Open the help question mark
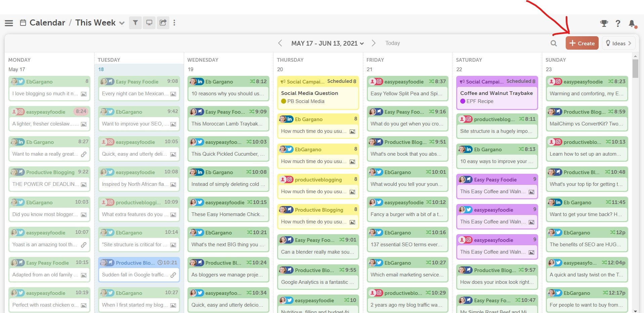This screenshot has width=644, height=313. click(x=618, y=23)
